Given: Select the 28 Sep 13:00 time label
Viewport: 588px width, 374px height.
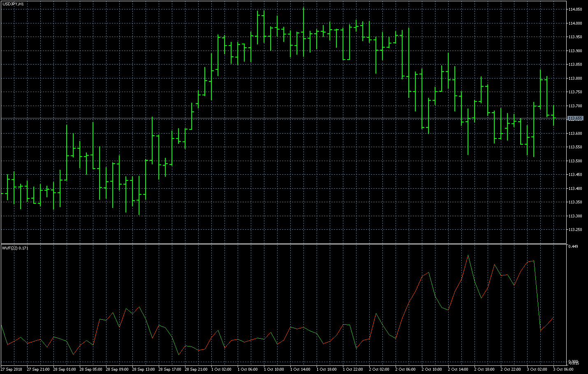Looking at the screenshot, I should pos(144,369).
